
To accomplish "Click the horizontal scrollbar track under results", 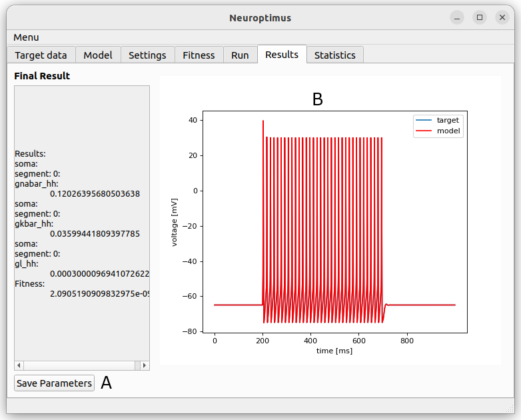I will (79, 365).
